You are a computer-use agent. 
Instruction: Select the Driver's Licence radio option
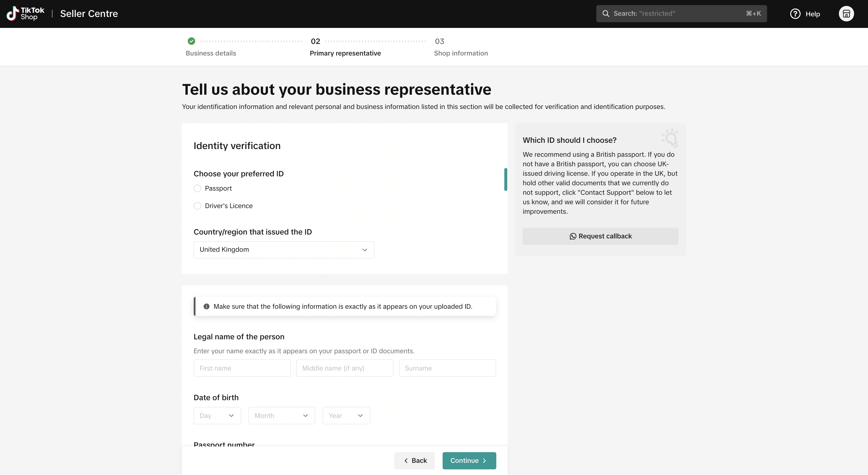[198, 206]
